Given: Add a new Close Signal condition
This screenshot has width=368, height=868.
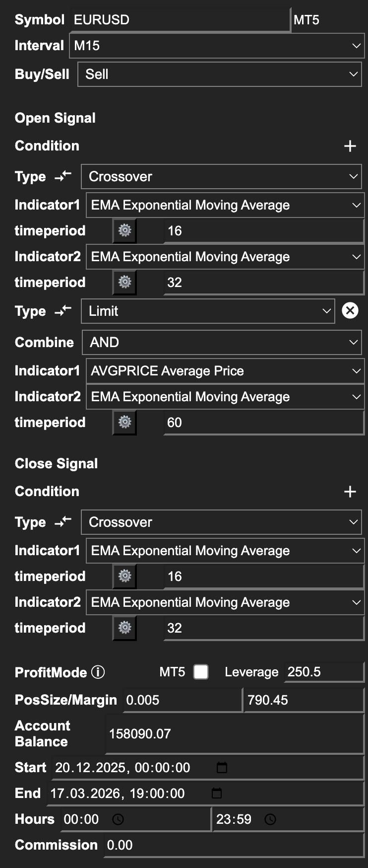Looking at the screenshot, I should tap(350, 492).
